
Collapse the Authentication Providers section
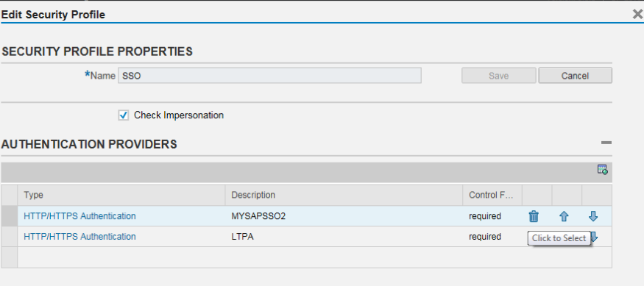click(x=606, y=143)
